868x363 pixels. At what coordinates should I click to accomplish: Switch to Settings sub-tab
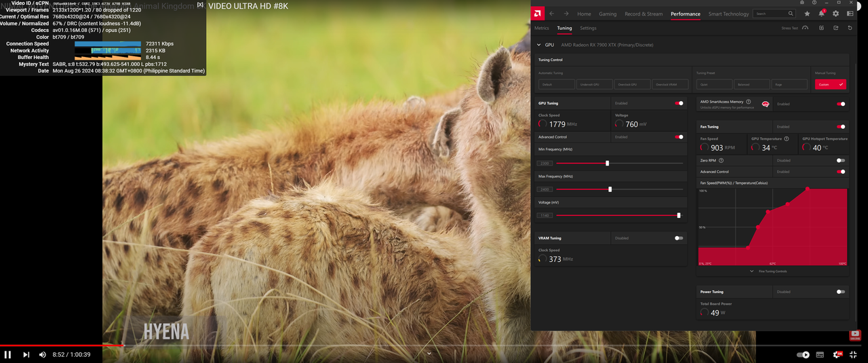pyautogui.click(x=588, y=28)
